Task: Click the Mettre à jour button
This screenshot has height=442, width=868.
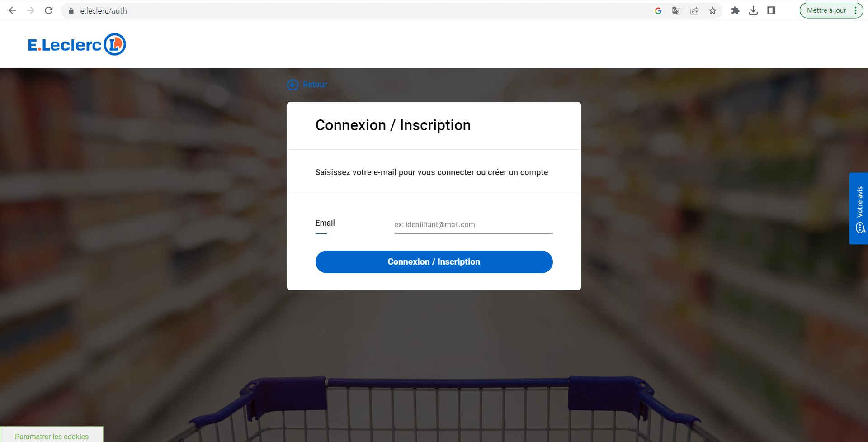Action: (826, 10)
